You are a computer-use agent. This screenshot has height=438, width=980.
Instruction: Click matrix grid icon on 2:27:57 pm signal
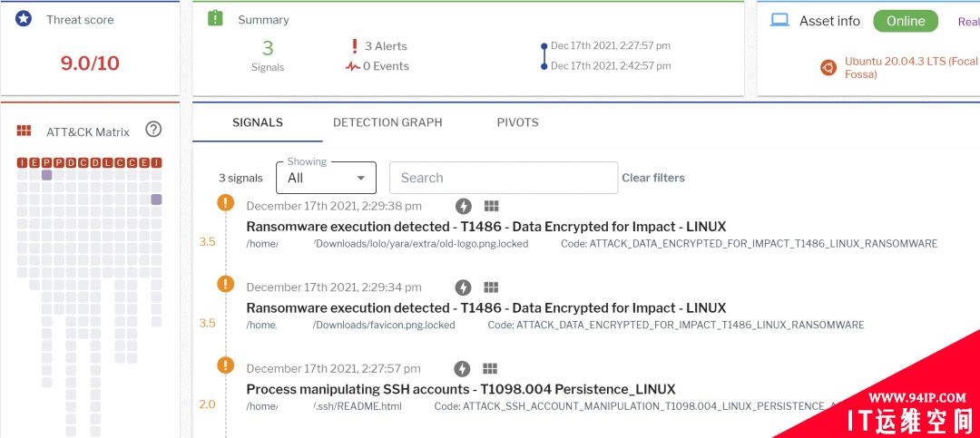(490, 368)
